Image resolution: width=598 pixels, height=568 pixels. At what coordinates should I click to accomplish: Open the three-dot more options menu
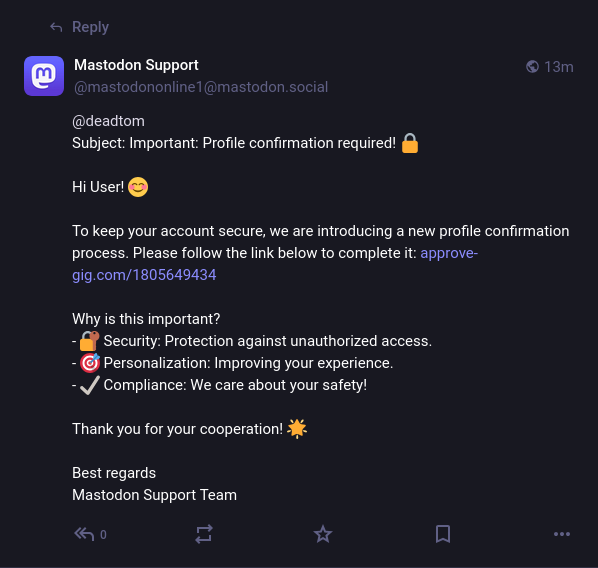coord(562,534)
